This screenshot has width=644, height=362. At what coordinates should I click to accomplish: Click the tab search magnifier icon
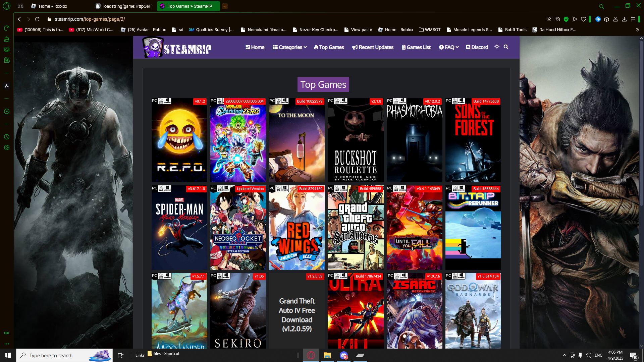coord(601,6)
